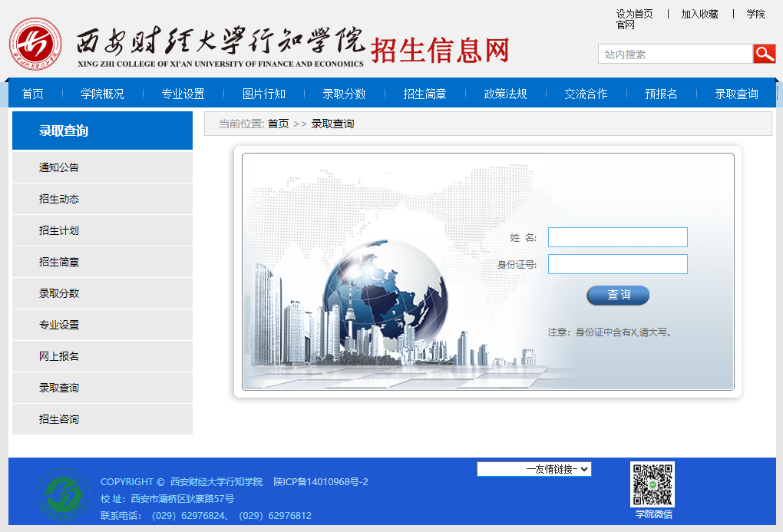The height and width of the screenshot is (532, 783).
Task: Click the 招生信息网 red site title
Action: click(440, 51)
